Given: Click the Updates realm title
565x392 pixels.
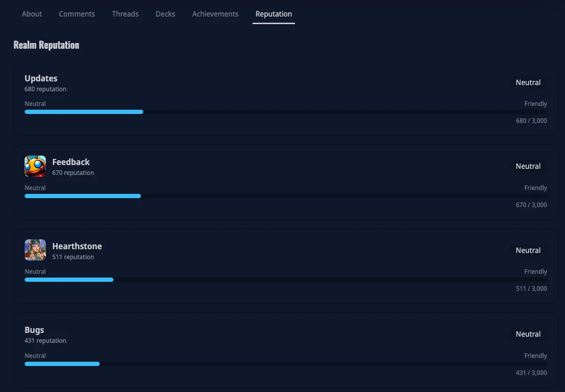Looking at the screenshot, I should click(x=41, y=78).
